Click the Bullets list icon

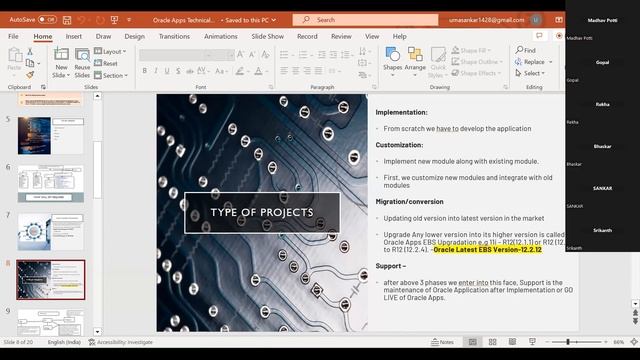(284, 54)
